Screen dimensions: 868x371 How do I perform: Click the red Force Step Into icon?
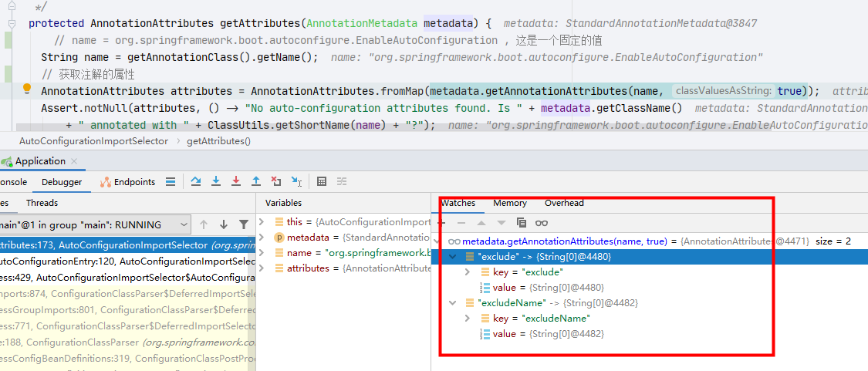[236, 182]
